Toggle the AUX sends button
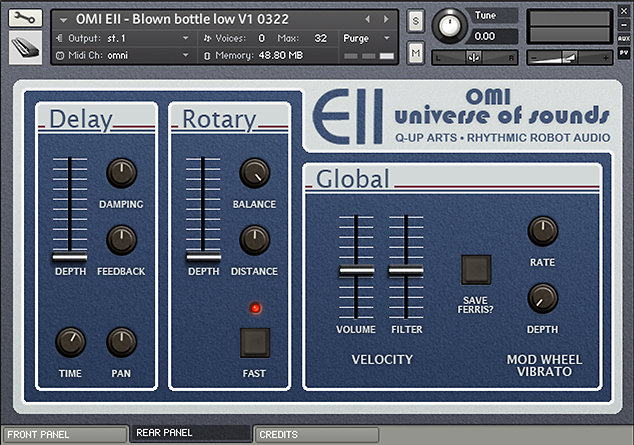Viewport: 634px width, 445px height. click(624, 39)
